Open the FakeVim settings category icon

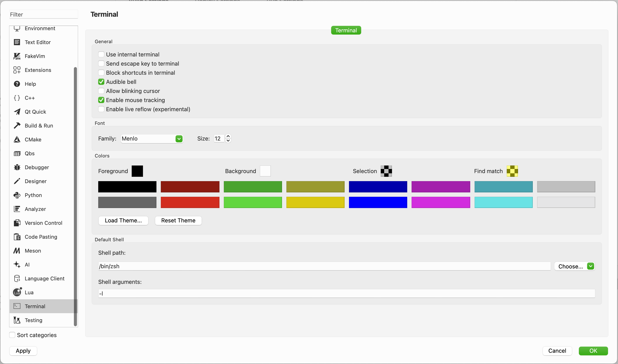coord(17,56)
